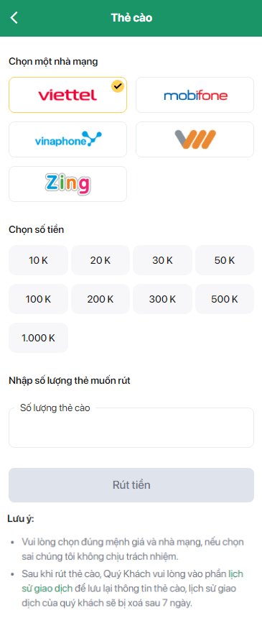Select the 100 K amount
The image size is (262, 644).
(39, 299)
